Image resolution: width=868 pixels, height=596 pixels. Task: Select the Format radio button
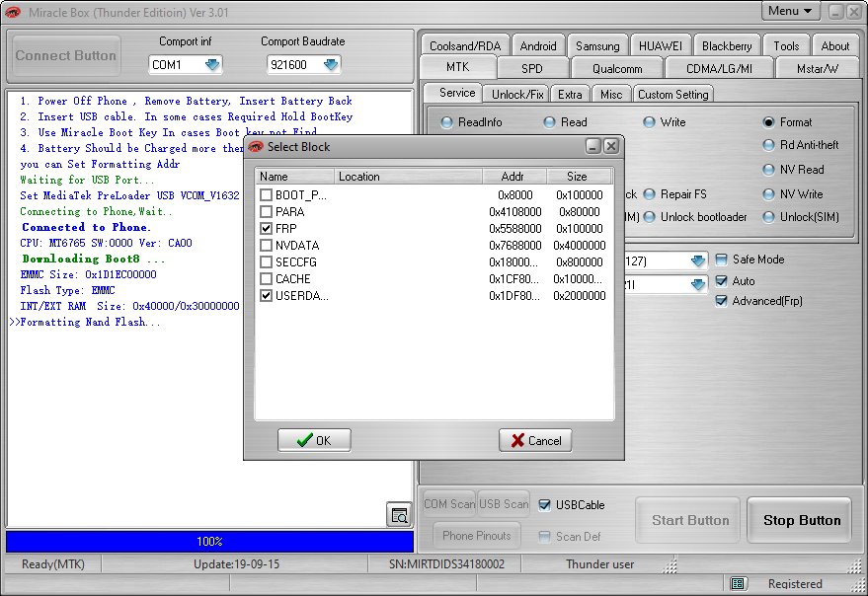[768, 122]
